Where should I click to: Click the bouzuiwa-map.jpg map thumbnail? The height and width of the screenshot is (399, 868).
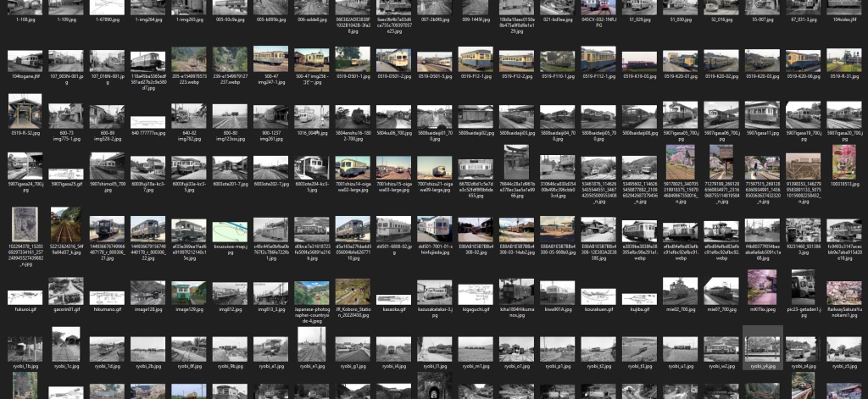click(230, 229)
